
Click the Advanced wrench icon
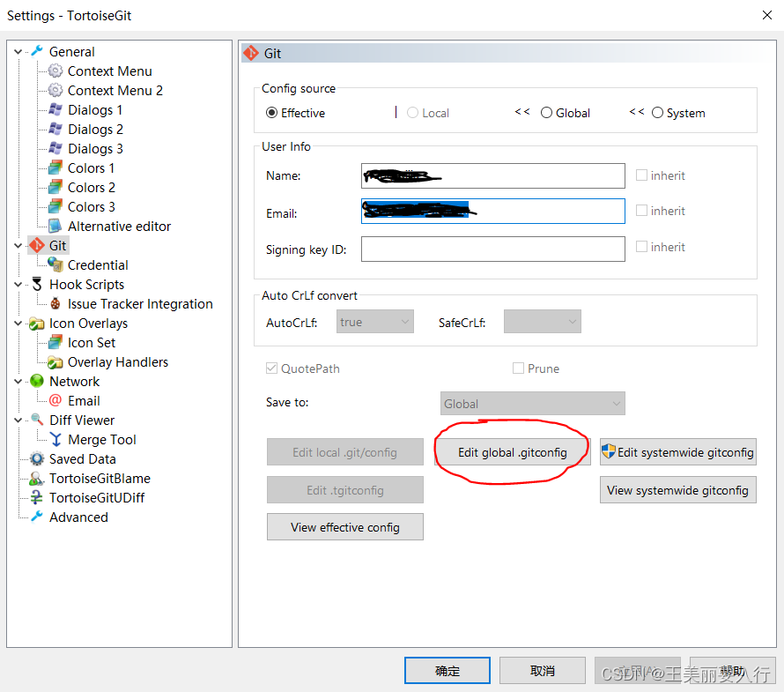37,517
